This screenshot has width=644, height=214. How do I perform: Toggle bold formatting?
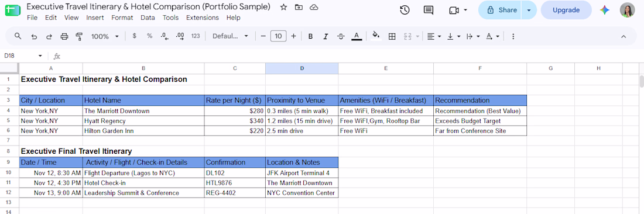coord(310,36)
